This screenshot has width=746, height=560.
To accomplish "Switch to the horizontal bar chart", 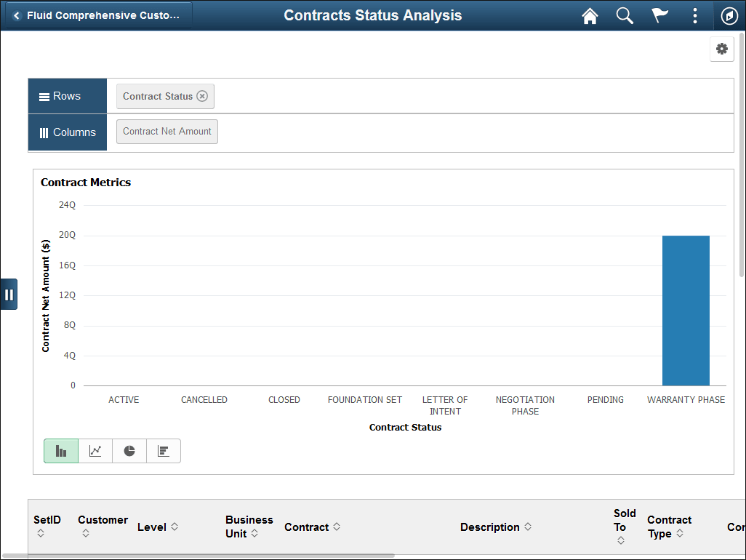I will tap(163, 450).
